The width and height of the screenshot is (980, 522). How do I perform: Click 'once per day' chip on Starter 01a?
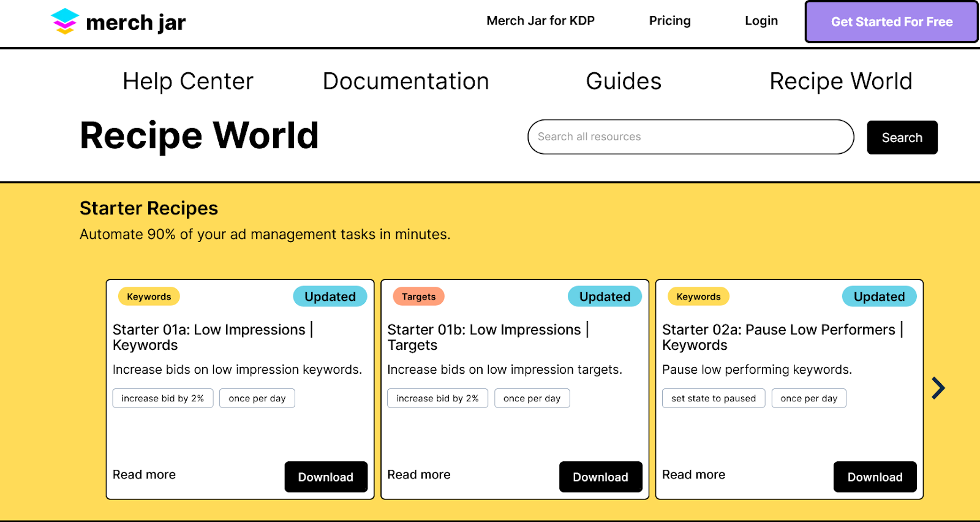point(257,398)
